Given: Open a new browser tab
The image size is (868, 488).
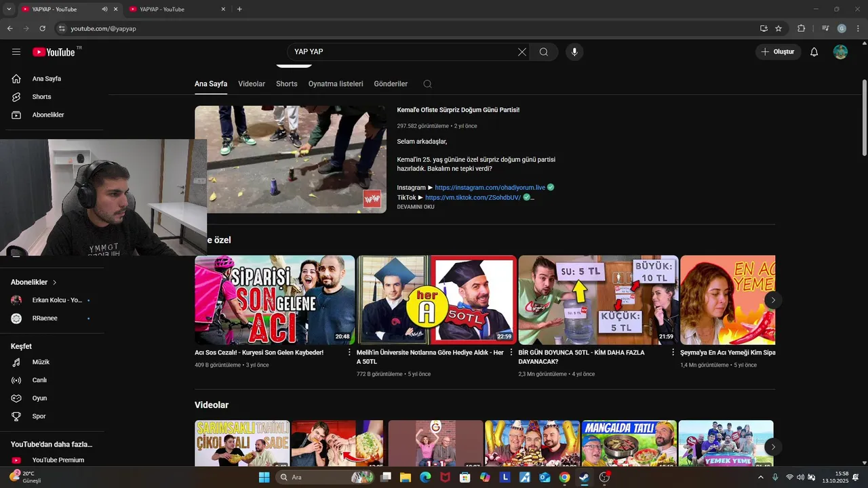Looking at the screenshot, I should [239, 9].
